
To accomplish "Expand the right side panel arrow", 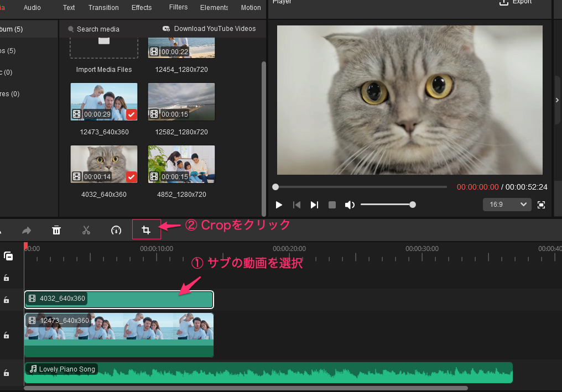I will pos(557,100).
